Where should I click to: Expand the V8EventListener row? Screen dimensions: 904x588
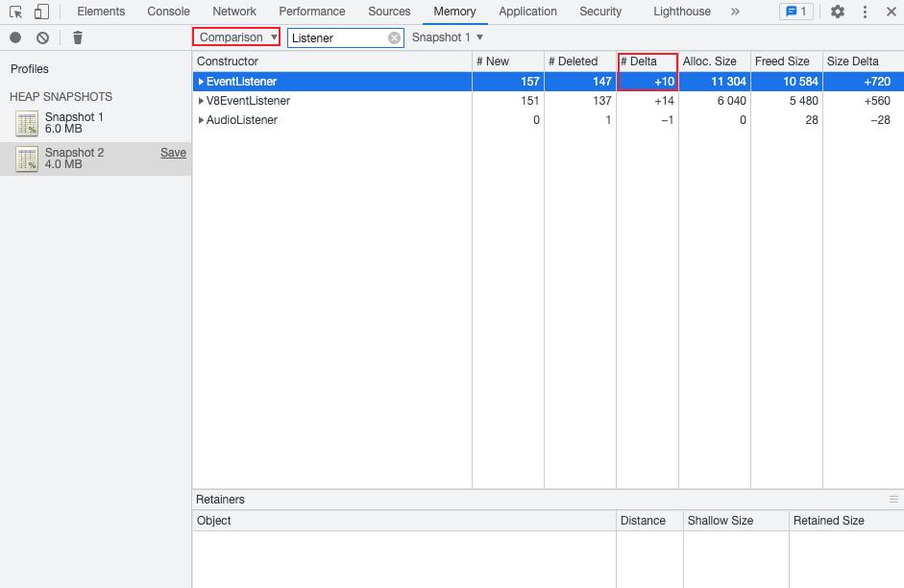point(201,101)
